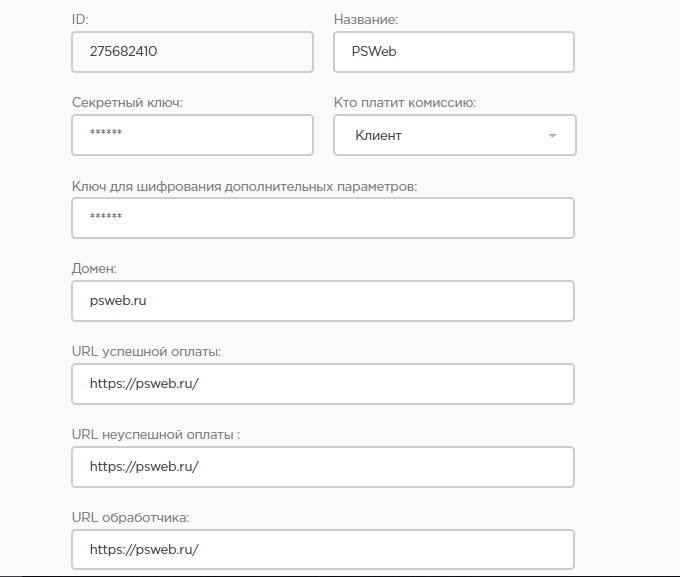This screenshot has height=577, width=680.
Task: Click the selected Клиент value text
Action: (379, 135)
